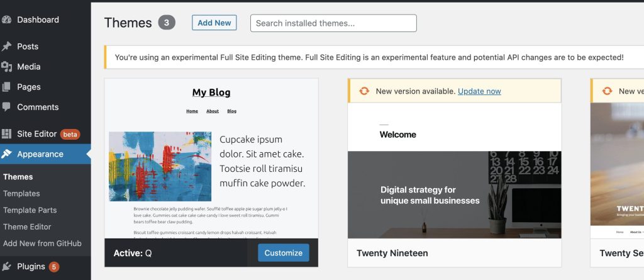Click the Dashboard gauge icon
Viewport: 644px width, 280px height.
pos(7,20)
